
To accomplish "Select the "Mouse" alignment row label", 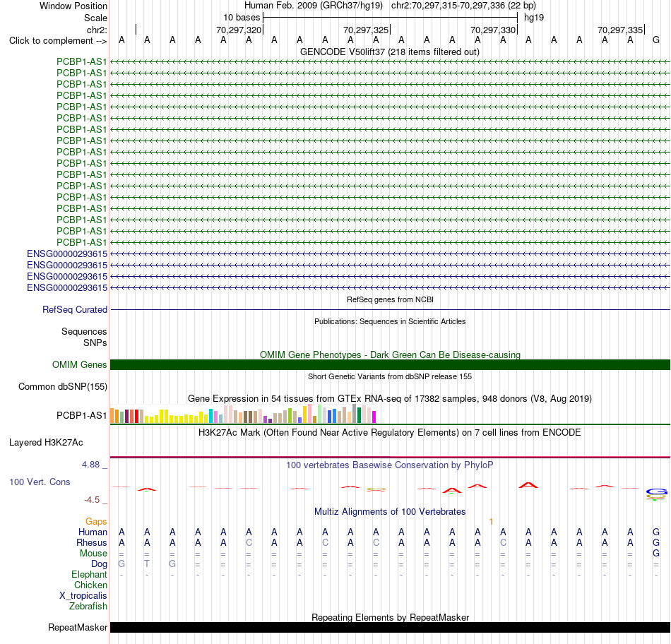I will (93, 554).
